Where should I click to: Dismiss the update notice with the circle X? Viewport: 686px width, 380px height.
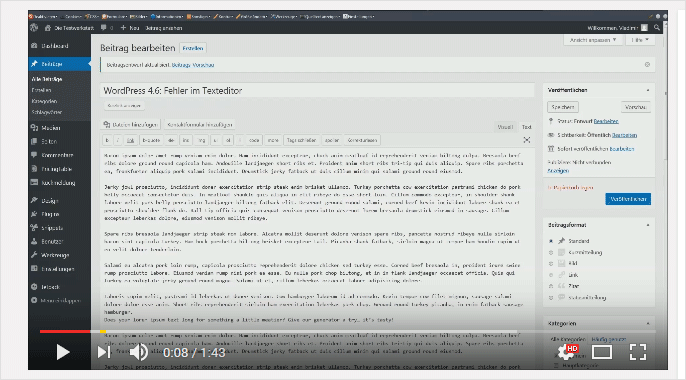coord(647,64)
